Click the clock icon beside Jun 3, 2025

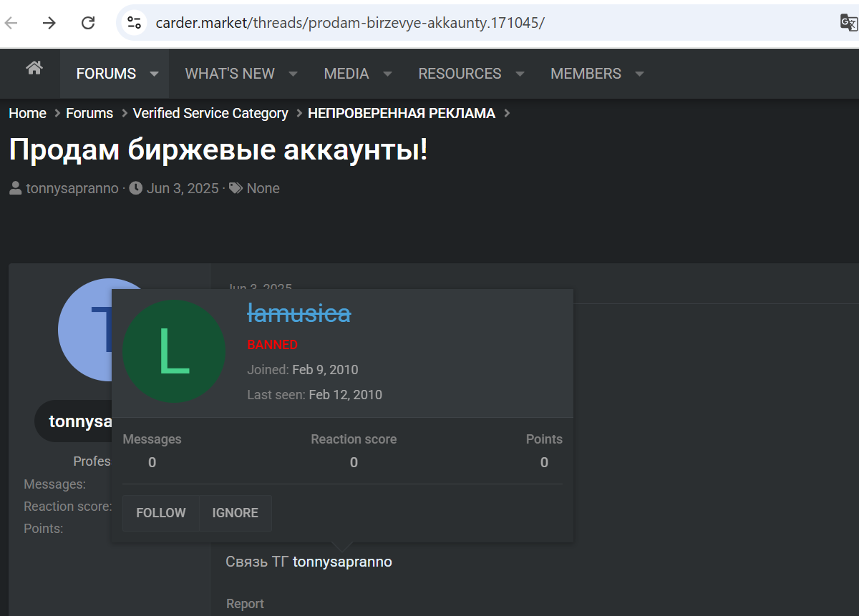135,188
